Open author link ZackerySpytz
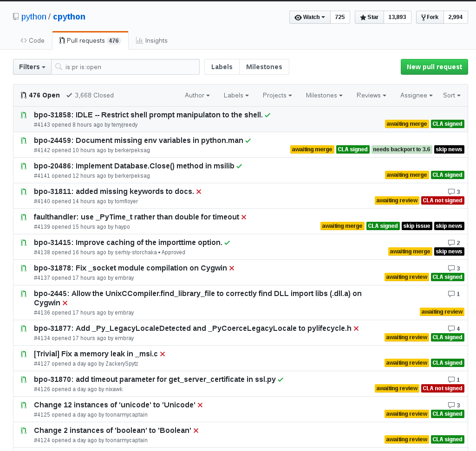476x451 pixels. [122, 364]
